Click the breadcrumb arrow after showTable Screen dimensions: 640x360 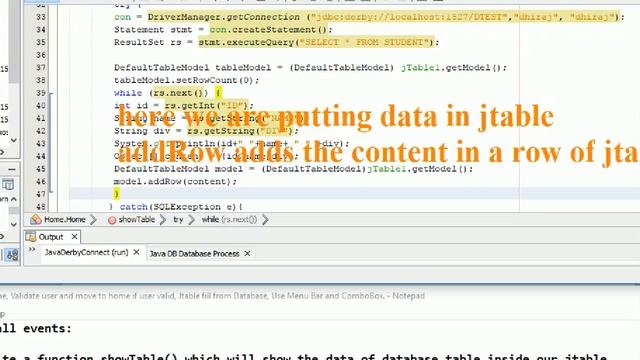[163, 220]
